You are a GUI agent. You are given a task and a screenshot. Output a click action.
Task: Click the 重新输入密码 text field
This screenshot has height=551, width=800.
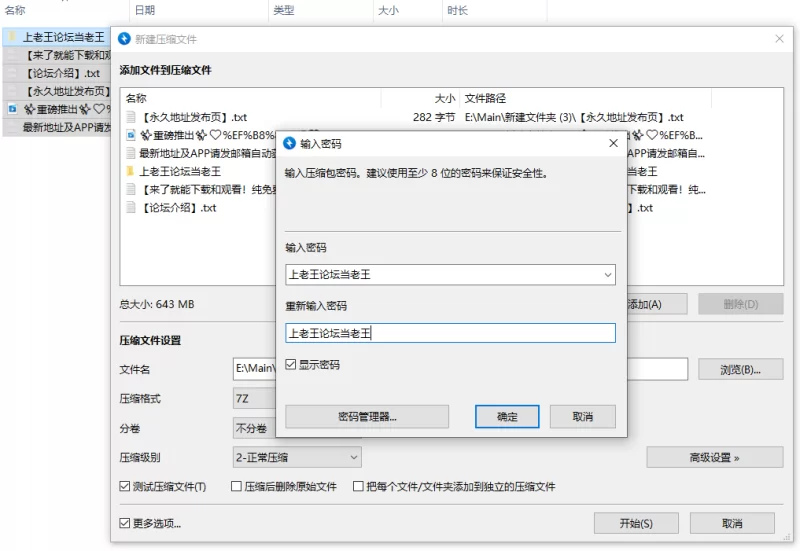point(450,333)
